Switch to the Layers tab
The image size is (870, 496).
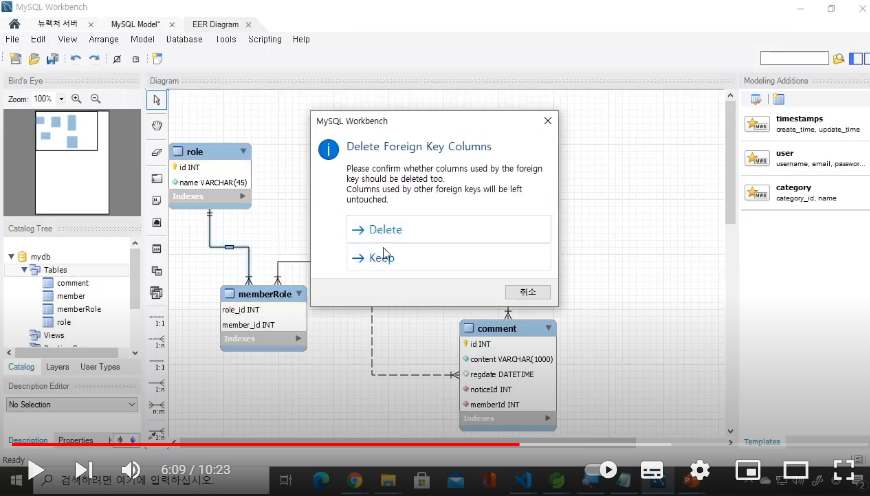pyautogui.click(x=58, y=367)
